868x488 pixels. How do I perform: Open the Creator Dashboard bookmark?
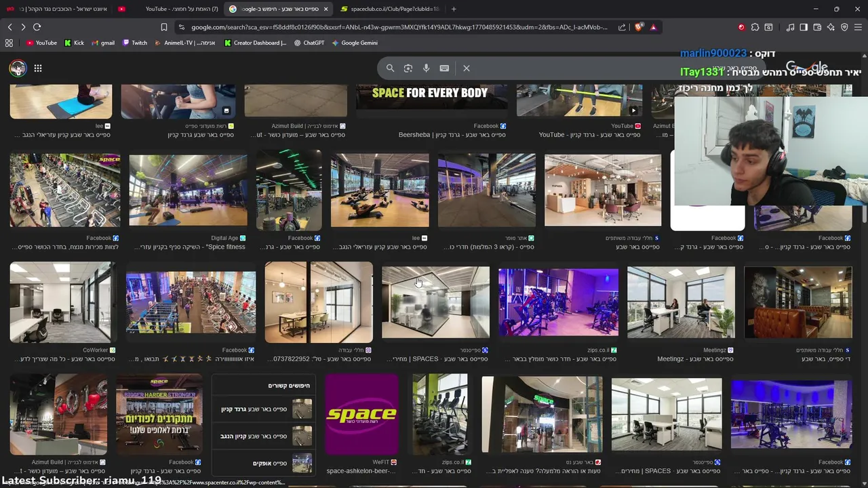click(x=255, y=43)
